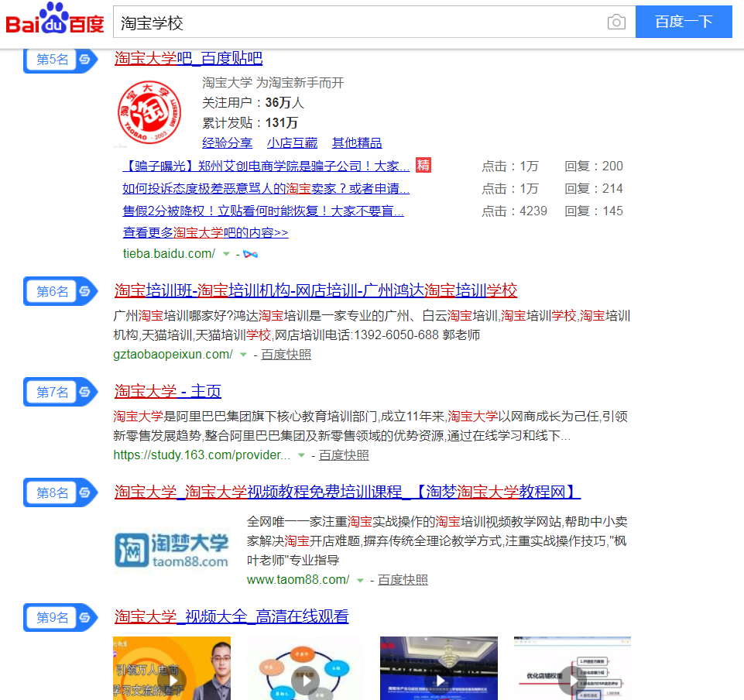The height and width of the screenshot is (700, 744).
Task: Click the 精 featured post badge
Action: (423, 165)
